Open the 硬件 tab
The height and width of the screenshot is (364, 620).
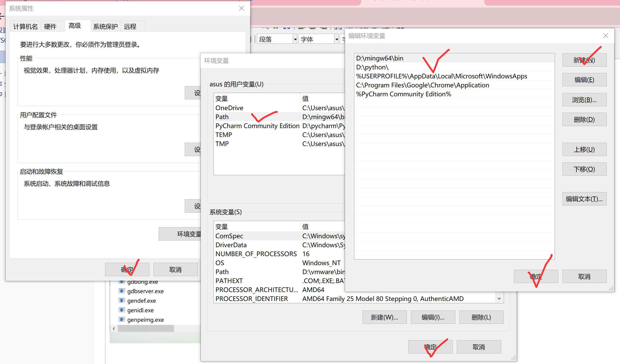(50, 27)
